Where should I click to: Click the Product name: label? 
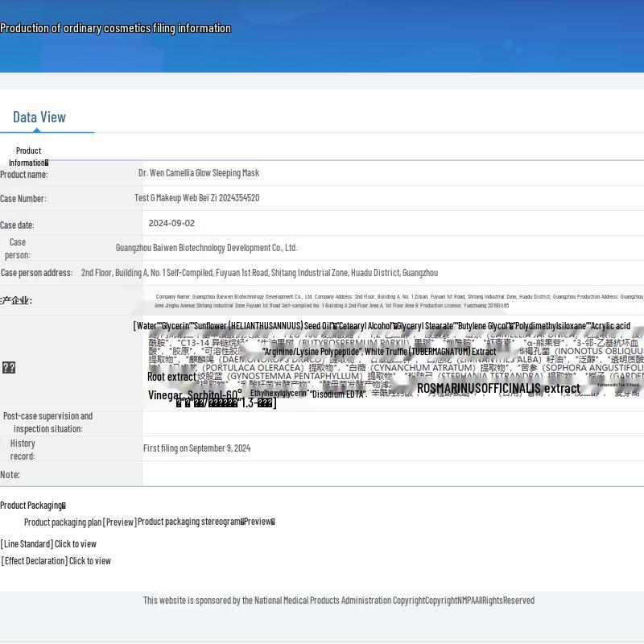24,175
